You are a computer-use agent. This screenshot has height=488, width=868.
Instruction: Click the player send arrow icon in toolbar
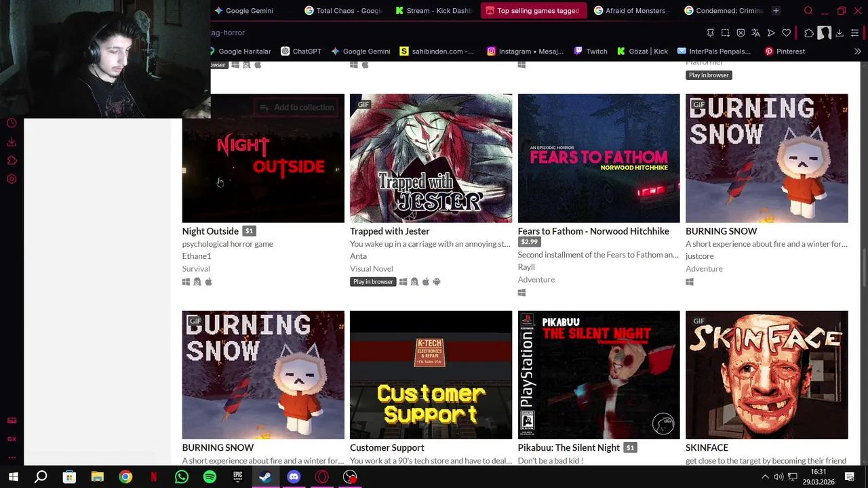(771, 33)
